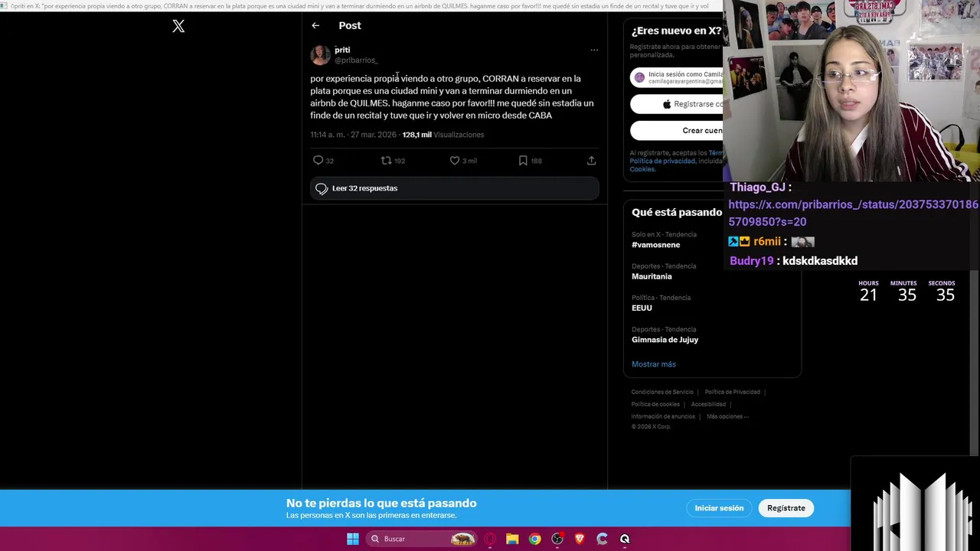
Task: Expand Más opciones in footer
Action: click(727, 416)
